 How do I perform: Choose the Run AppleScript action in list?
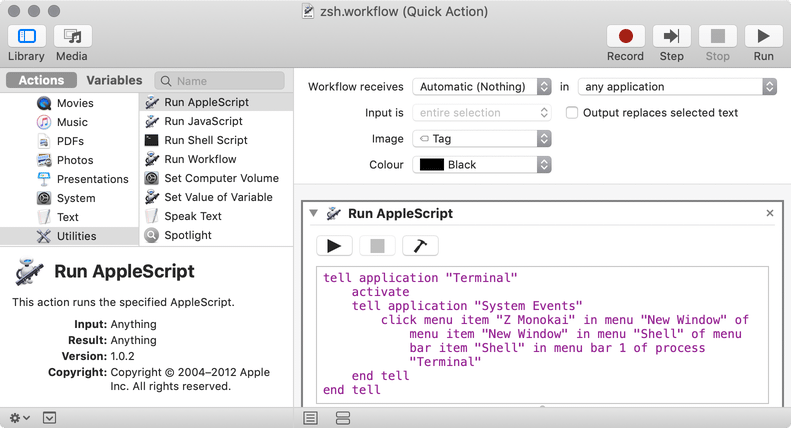tap(216, 102)
